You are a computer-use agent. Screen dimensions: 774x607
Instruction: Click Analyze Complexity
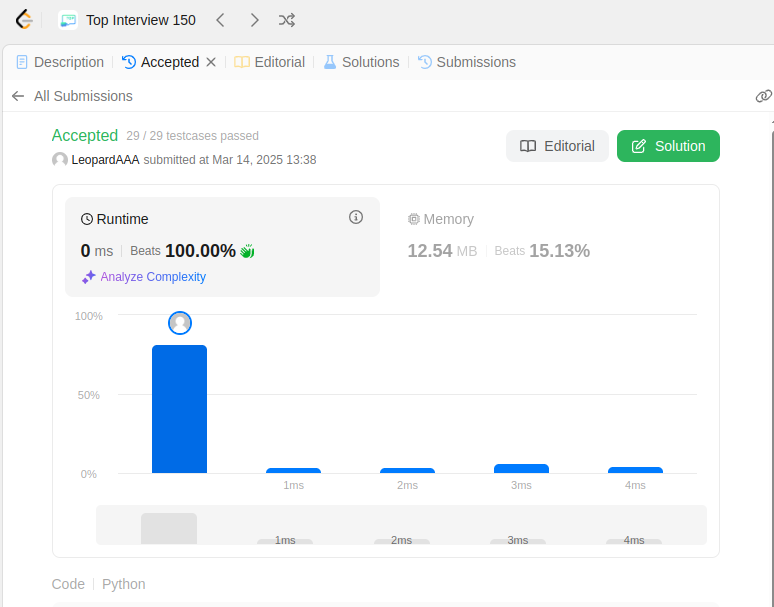153,277
